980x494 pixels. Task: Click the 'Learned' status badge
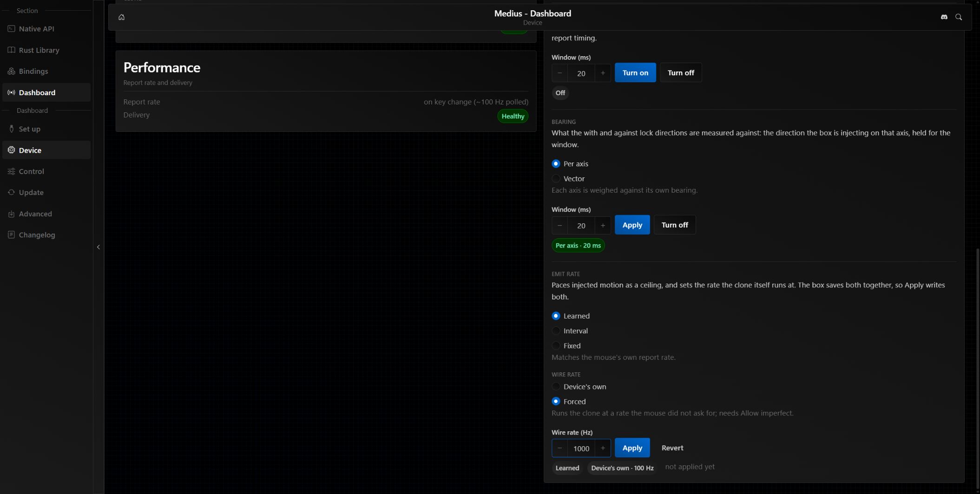pos(567,468)
